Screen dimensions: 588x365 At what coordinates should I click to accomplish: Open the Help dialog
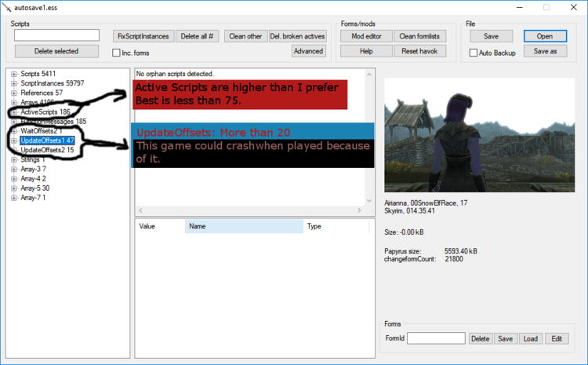coord(366,51)
